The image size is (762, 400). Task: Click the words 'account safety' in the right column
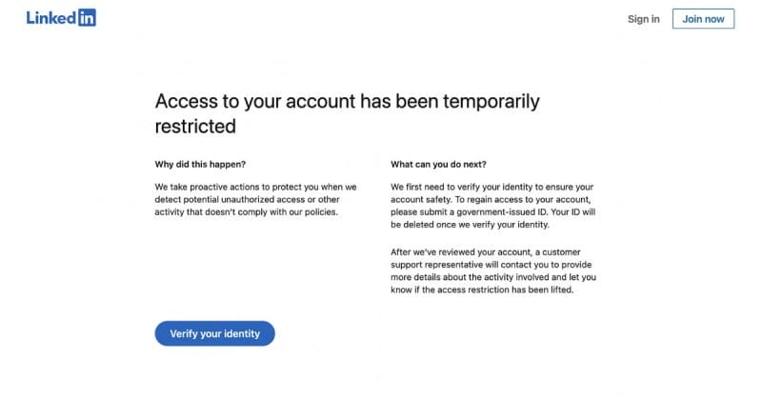[422, 199]
